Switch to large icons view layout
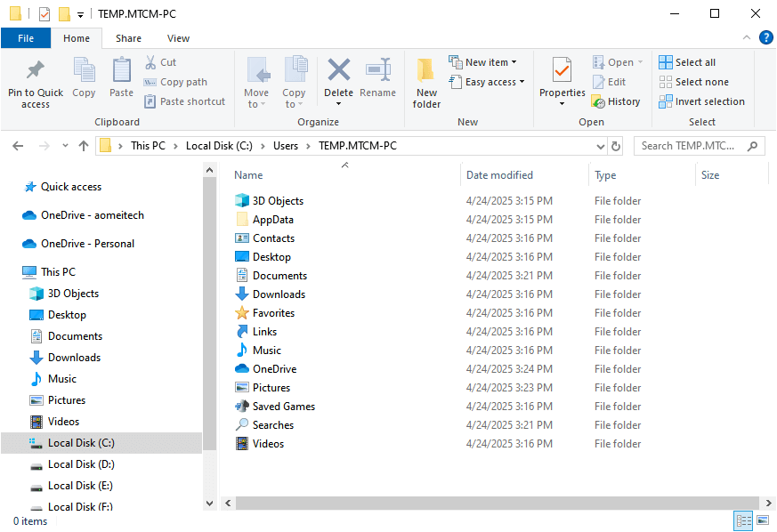Viewport: 777px width, 532px height. click(x=763, y=520)
